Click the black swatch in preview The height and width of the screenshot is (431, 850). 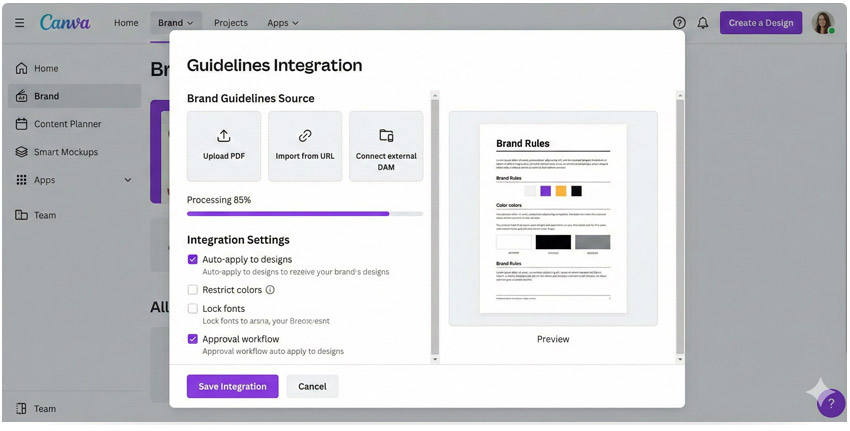coord(576,191)
